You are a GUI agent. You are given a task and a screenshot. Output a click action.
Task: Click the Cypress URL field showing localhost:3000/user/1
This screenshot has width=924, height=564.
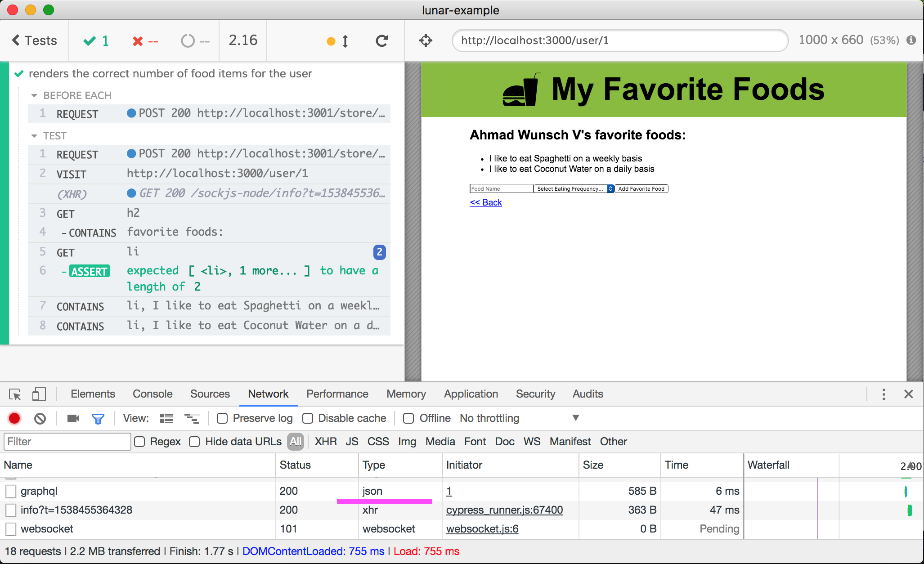click(620, 40)
